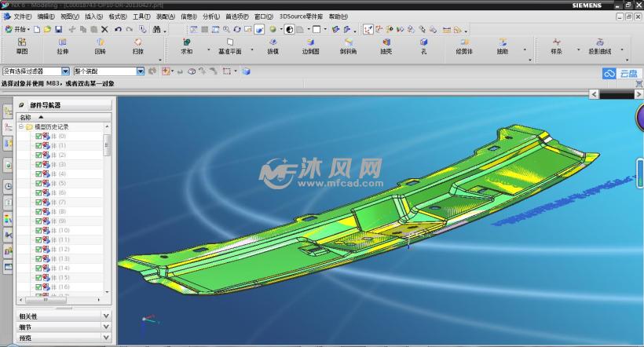Click the navigator horizontal scrollbar thumb
The image size is (644, 347).
click(x=46, y=300)
